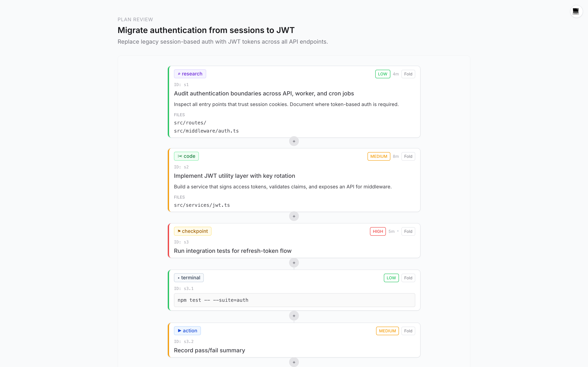
Task: Click the MEDIUM risk badge on code step
Action: [379, 156]
